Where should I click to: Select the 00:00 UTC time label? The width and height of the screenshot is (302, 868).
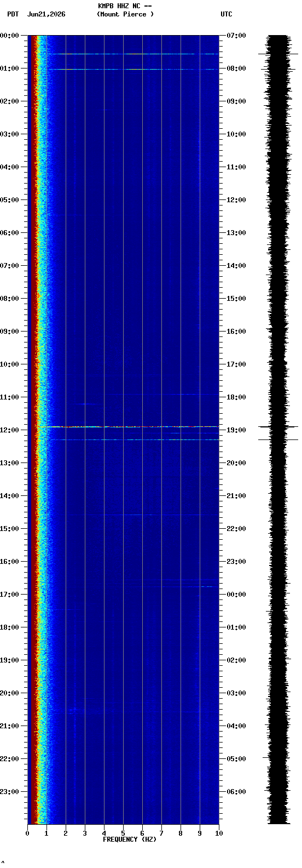[236, 595]
